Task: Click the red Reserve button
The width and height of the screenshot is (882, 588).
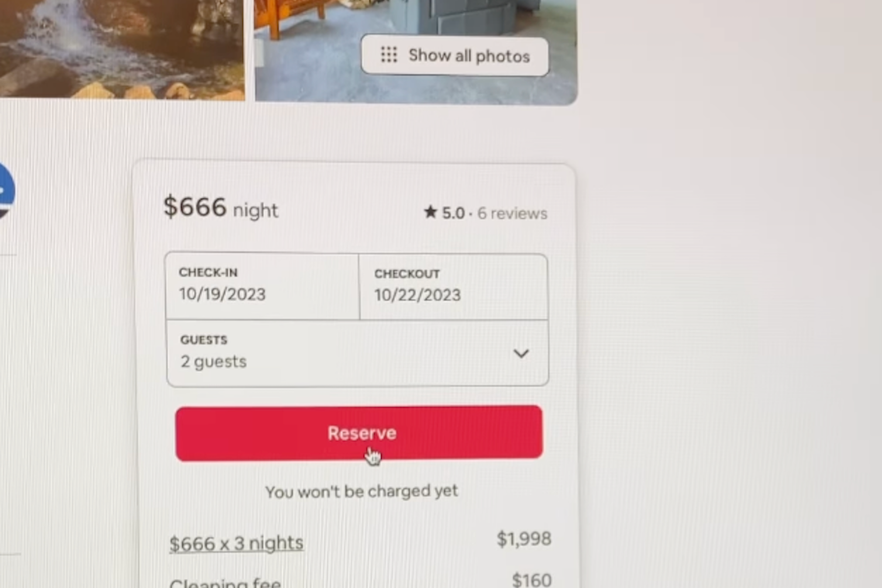Action: 359,433
